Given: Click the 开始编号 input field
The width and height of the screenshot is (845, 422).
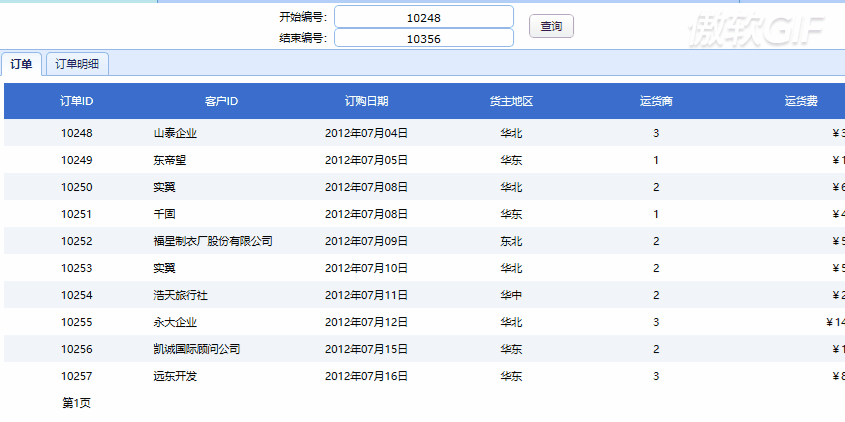Looking at the screenshot, I should pos(423,17).
